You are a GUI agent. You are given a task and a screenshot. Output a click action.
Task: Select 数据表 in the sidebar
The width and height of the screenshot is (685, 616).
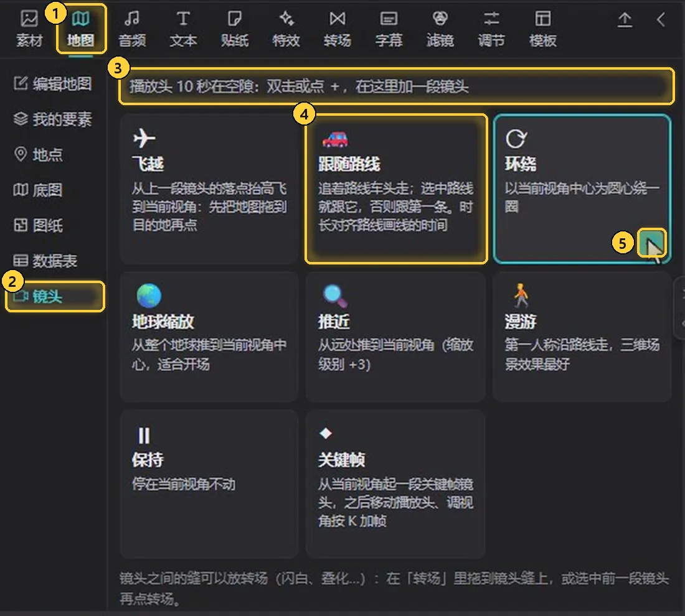point(45,261)
